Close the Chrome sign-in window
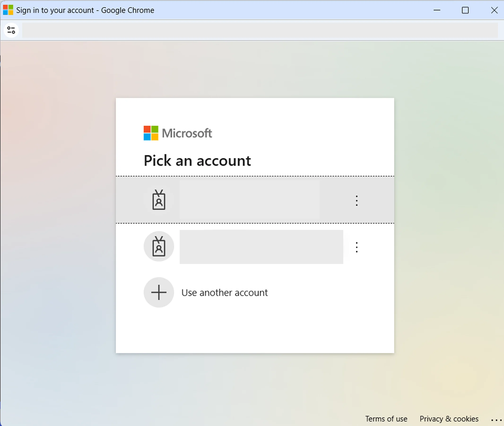 coord(494,10)
